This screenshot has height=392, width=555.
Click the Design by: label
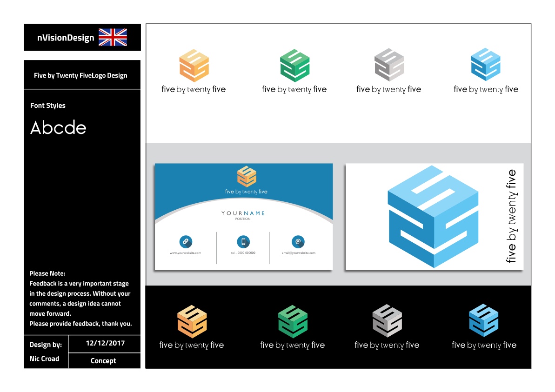coord(46,345)
